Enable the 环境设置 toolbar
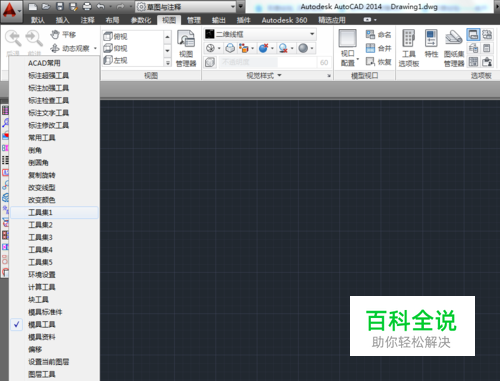 (x=54, y=275)
